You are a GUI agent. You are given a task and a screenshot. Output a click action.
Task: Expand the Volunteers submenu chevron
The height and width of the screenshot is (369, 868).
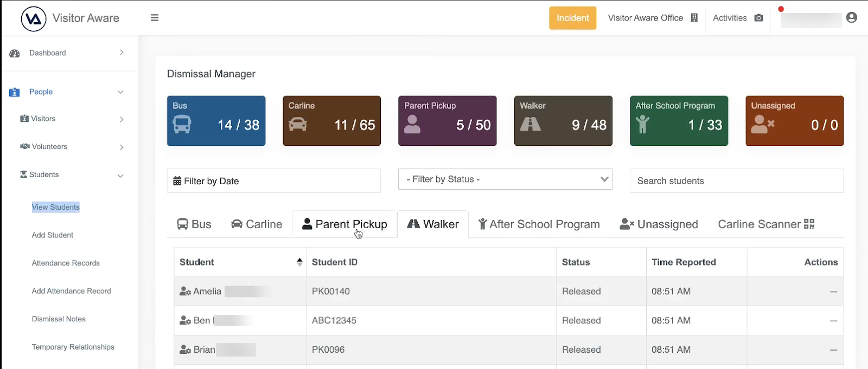click(122, 147)
